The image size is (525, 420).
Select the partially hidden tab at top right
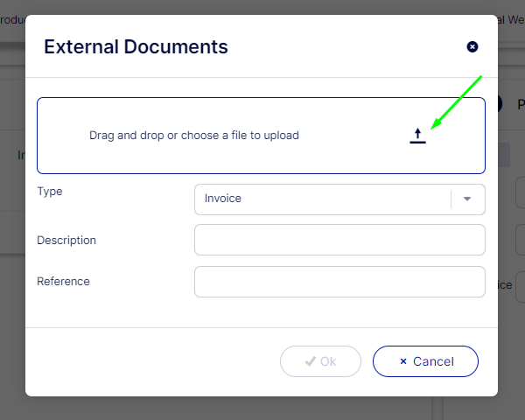point(511,20)
